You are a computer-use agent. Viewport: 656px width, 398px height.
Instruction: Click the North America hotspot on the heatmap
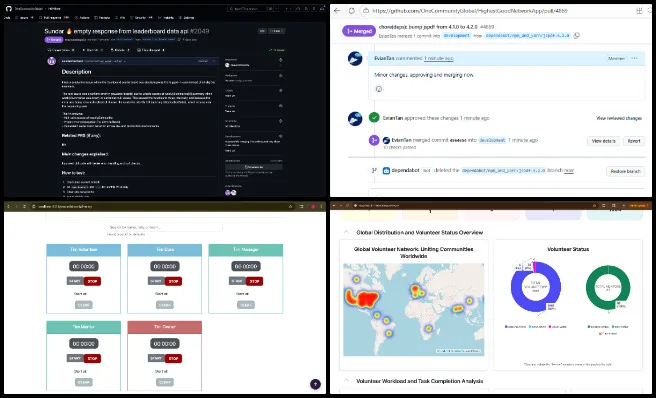362,298
